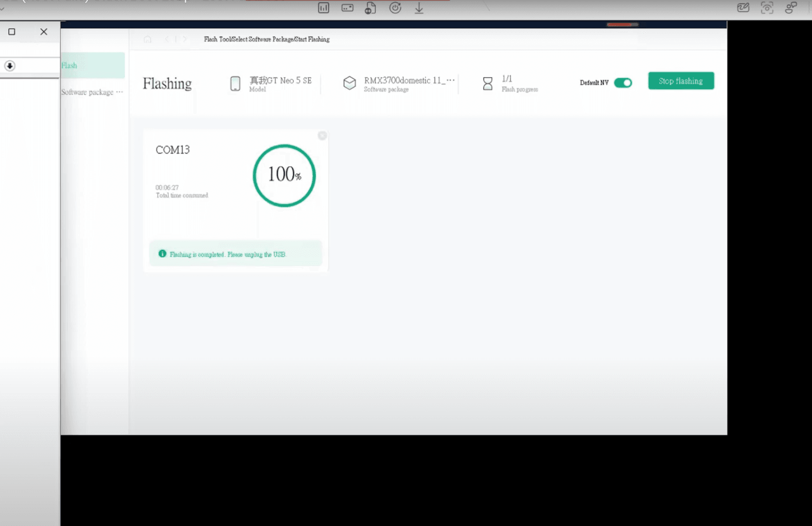Click the 1/1 flash progress value
The height and width of the screenshot is (526, 812).
[x=507, y=79]
